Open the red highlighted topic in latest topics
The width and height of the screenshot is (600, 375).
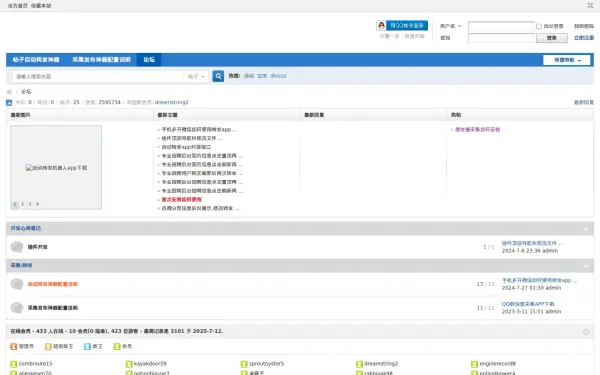(181, 199)
